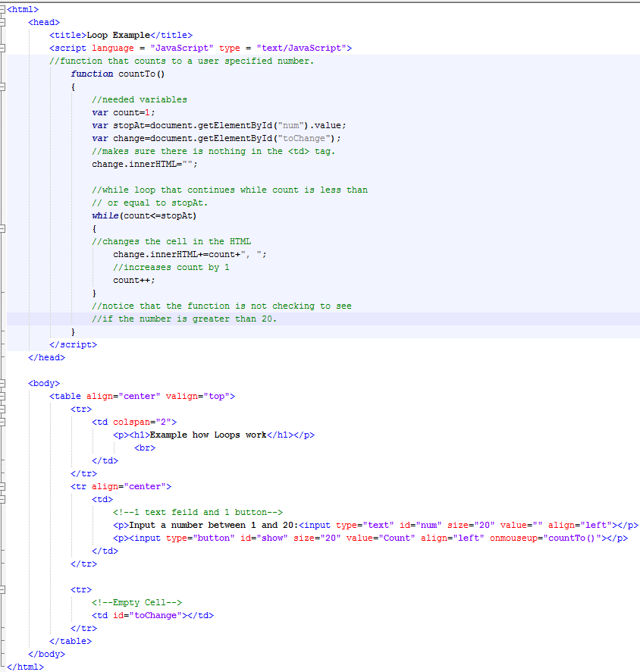The image size is (640, 672).
Task: Click the 'countTo()' function name in its declaration
Action: point(141,74)
